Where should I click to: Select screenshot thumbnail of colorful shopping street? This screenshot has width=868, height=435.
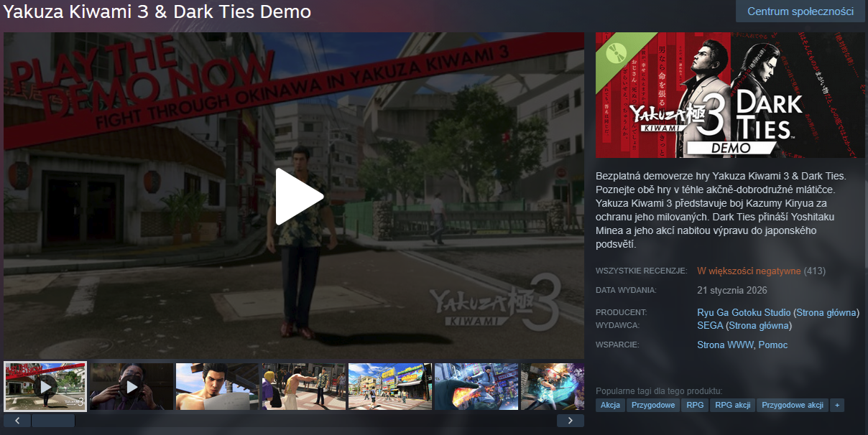tap(390, 386)
